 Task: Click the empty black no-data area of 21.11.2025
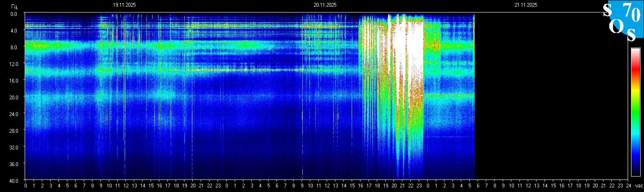click(552, 96)
